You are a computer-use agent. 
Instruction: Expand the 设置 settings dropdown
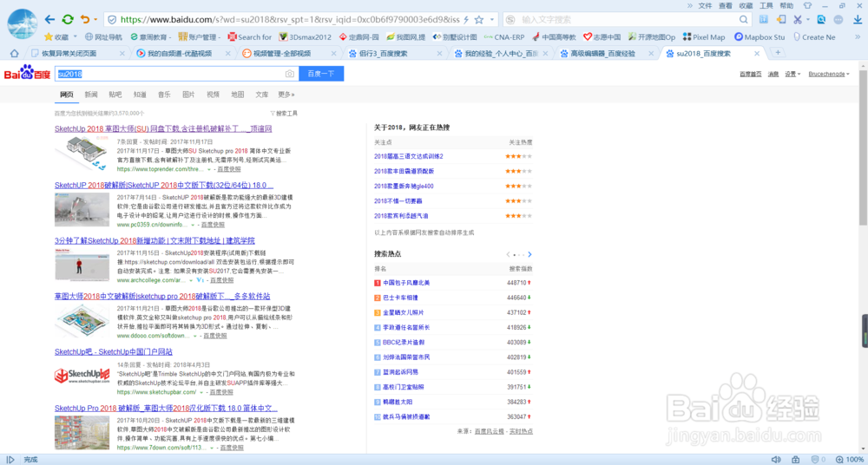792,75
